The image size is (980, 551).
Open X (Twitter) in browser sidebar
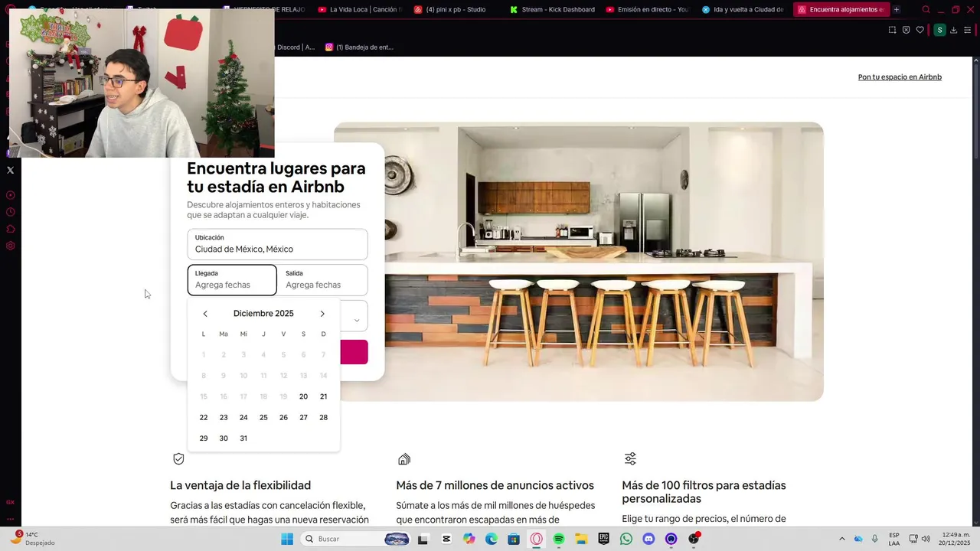(11, 170)
